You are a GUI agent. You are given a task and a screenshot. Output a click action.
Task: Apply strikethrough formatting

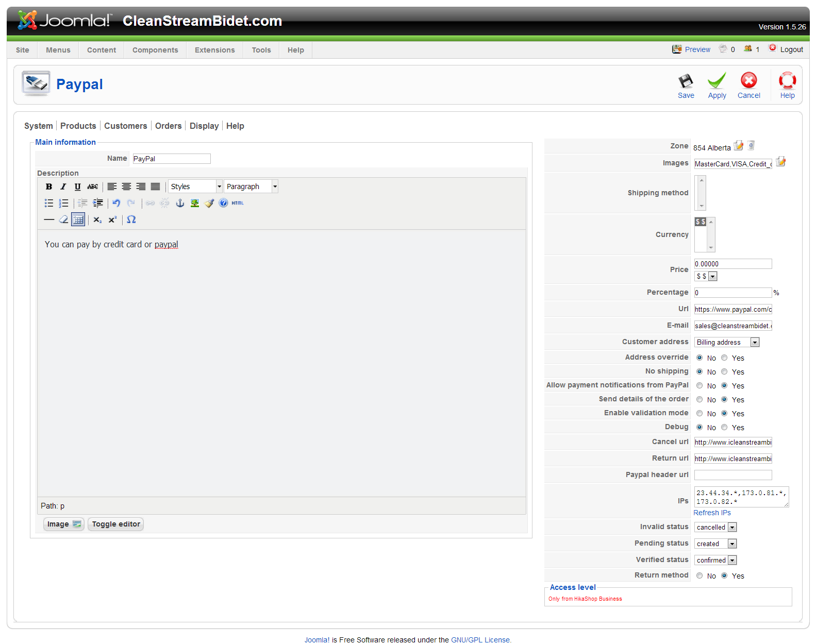[92, 187]
